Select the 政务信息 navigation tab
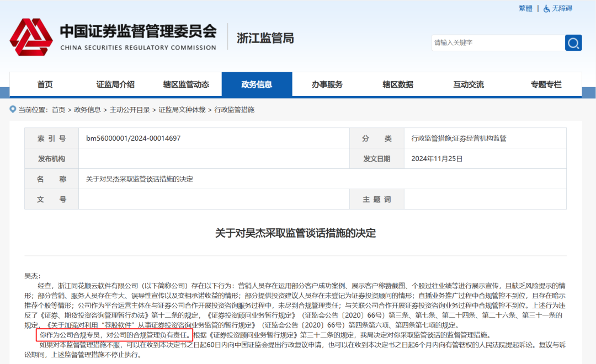596x364 pixels. coord(257,84)
